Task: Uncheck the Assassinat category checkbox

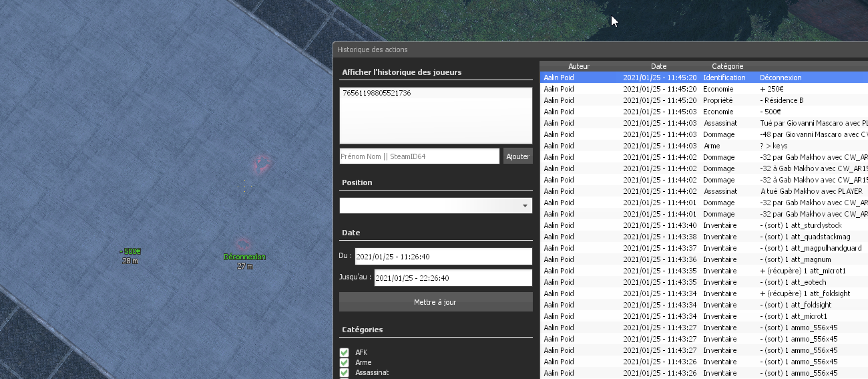Action: [x=344, y=372]
